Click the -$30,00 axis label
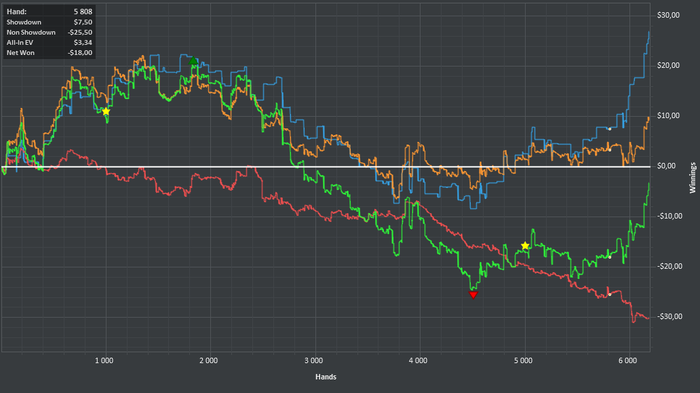The height and width of the screenshot is (393, 700). tap(670, 317)
